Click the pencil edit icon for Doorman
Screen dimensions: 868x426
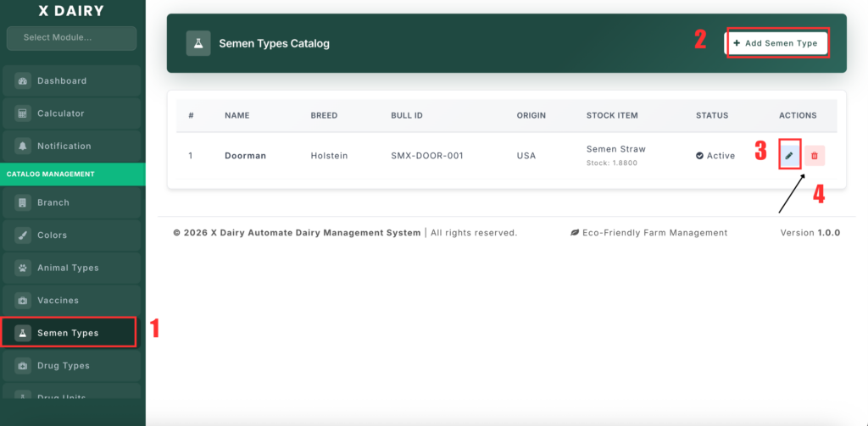[788, 156]
